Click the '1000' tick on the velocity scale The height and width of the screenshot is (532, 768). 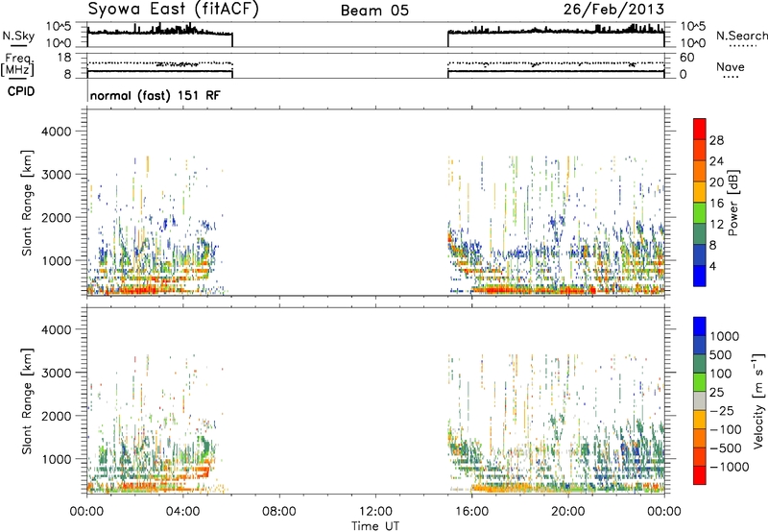725,336
